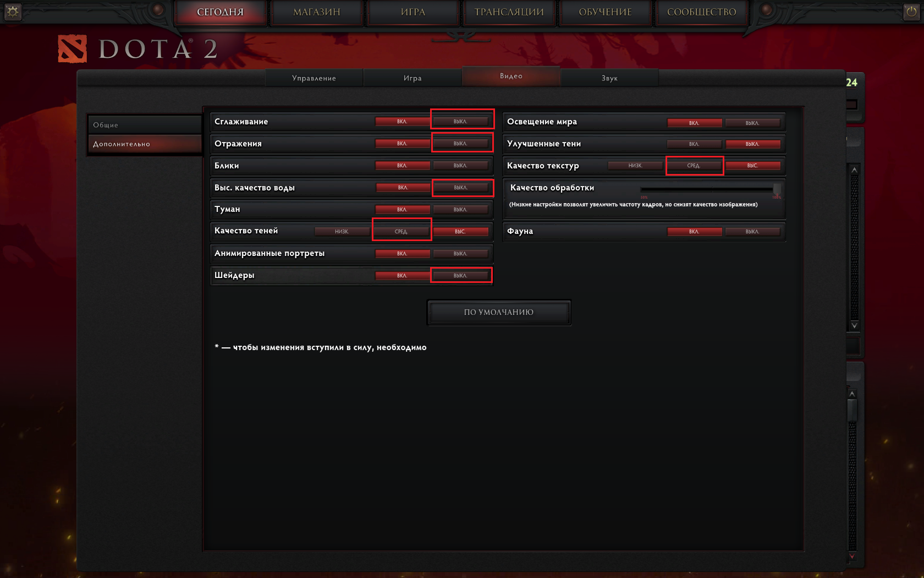
Task: Disable Улучшенные тени with Выкл.
Action: [x=752, y=144]
